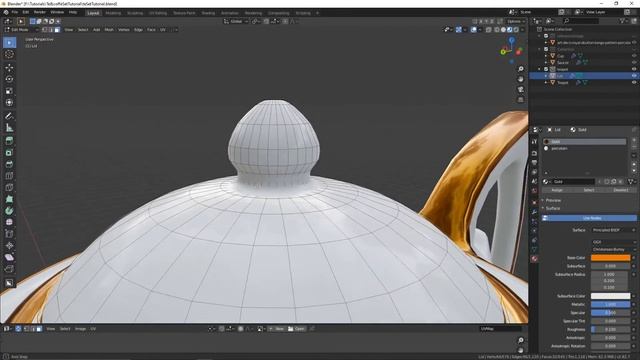Select the Bevel tool

(x=9, y=164)
